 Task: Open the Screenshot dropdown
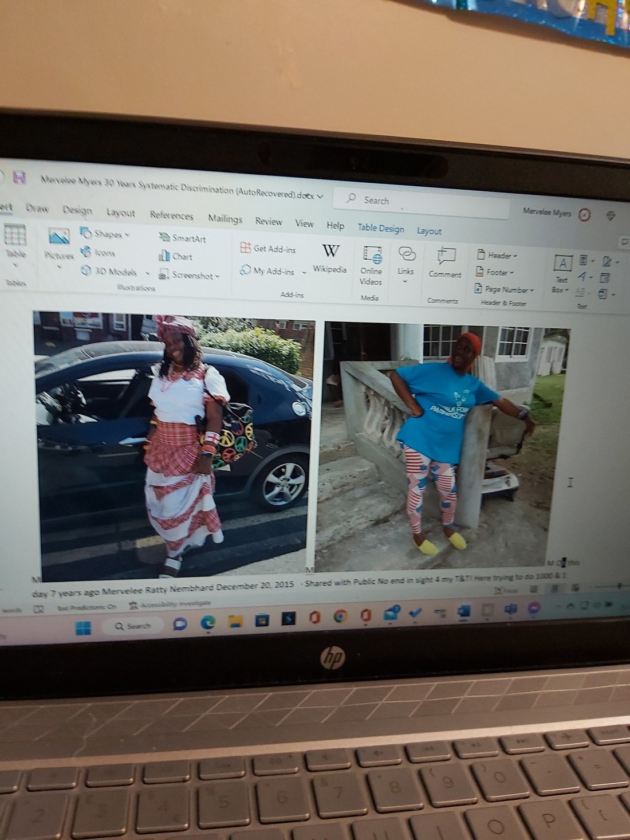tap(188, 276)
